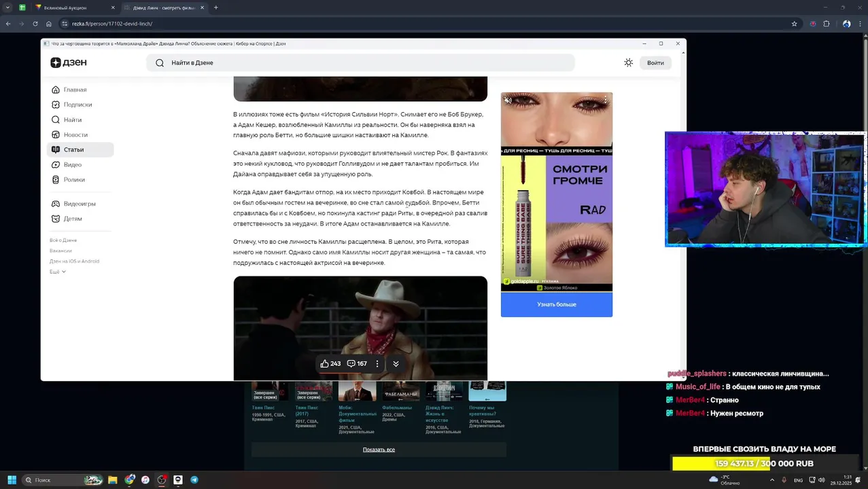Show hidden tray icons chevron
Viewport: 868px width, 489px height.
[x=771, y=479]
